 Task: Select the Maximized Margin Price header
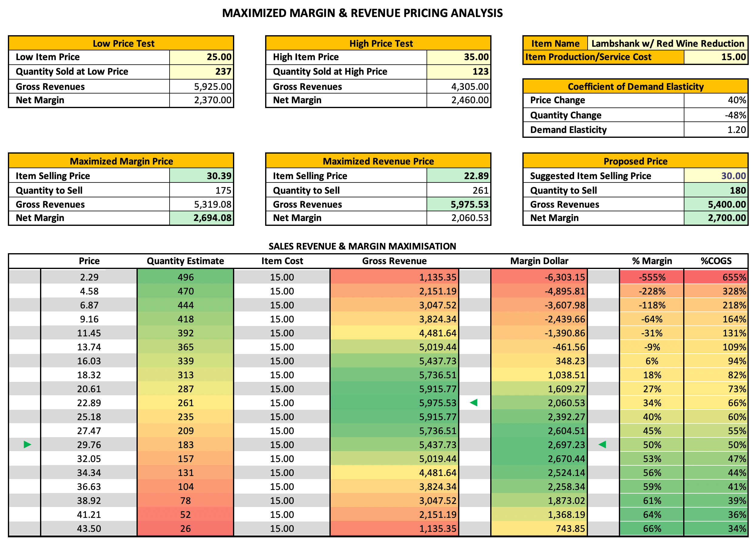[x=121, y=161]
